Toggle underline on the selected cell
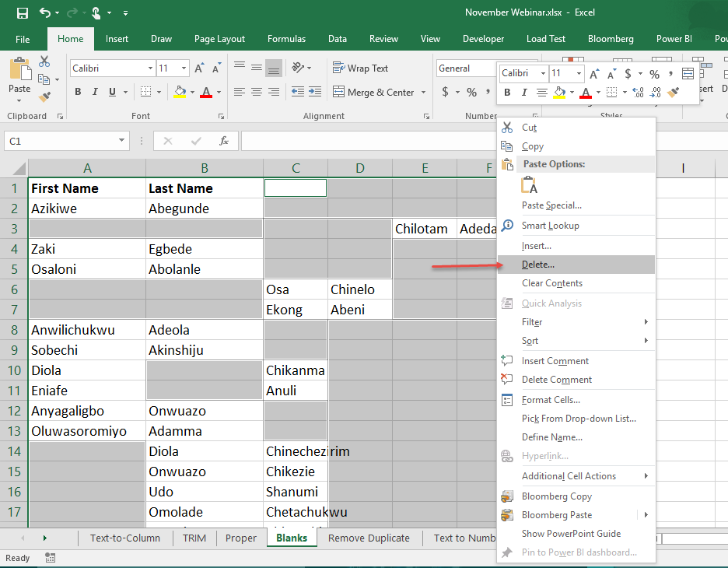Viewport: 728px width, 568px height. point(113,92)
